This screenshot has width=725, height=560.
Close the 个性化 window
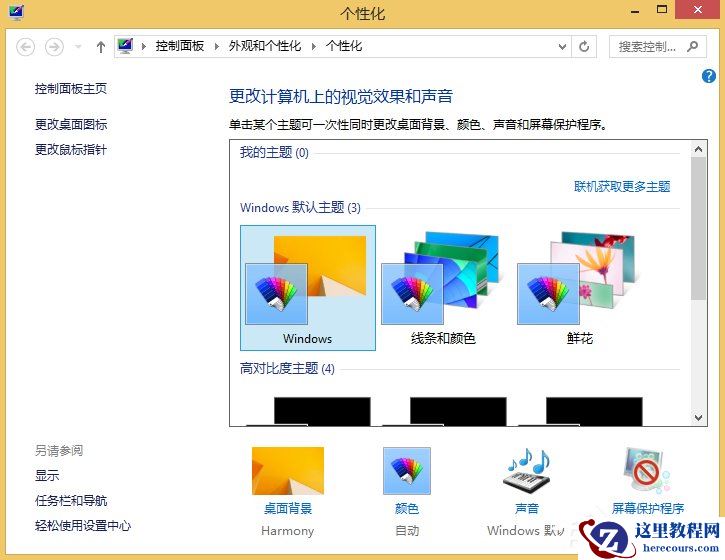click(698, 10)
